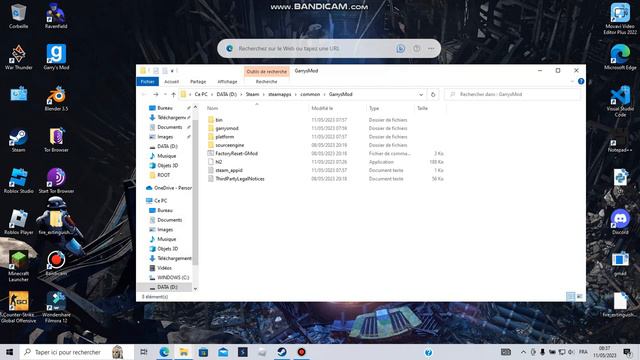Click the Bing chat icon in search bar

coord(400,49)
